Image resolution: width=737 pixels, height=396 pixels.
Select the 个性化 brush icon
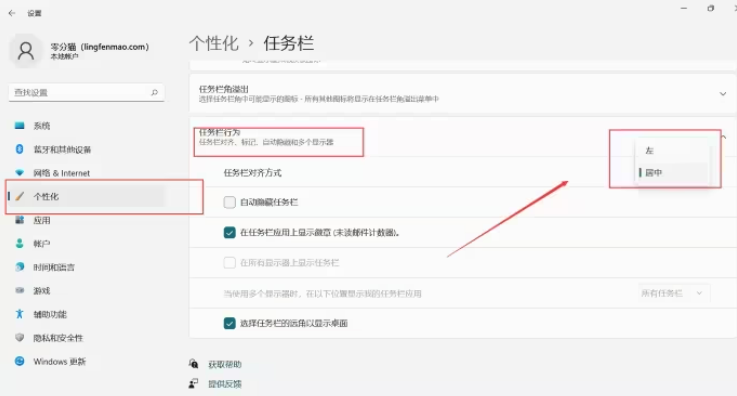click(x=19, y=196)
